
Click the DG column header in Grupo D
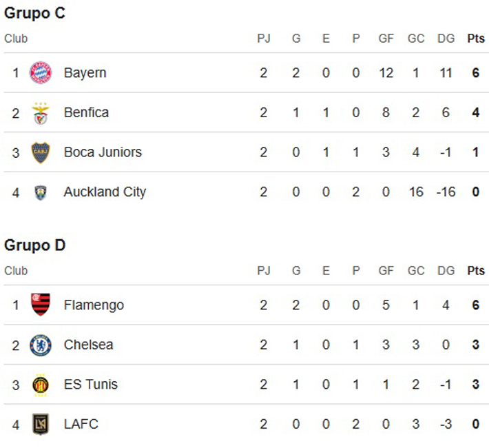click(446, 270)
